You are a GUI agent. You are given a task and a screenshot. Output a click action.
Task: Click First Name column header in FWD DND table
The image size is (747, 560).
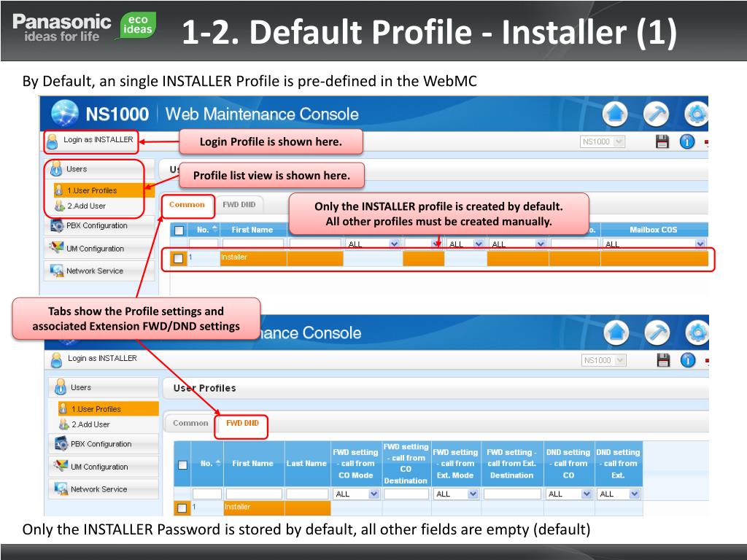click(x=253, y=463)
